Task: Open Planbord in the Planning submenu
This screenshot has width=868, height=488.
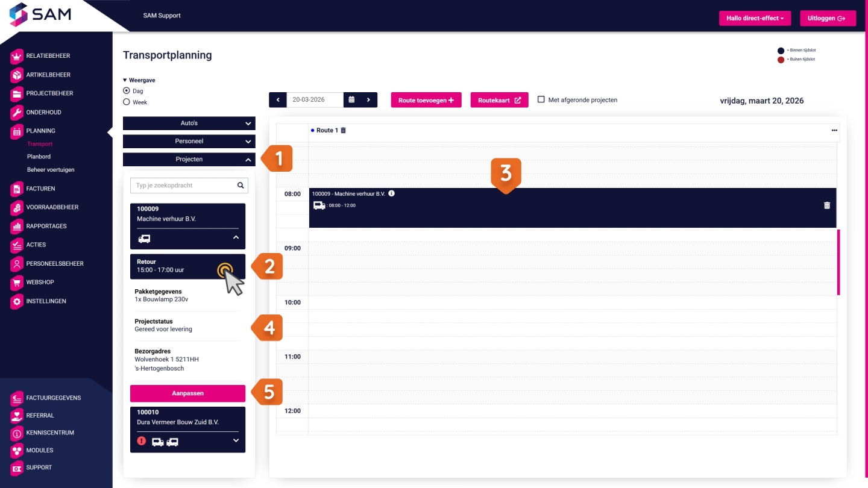Action: point(39,157)
